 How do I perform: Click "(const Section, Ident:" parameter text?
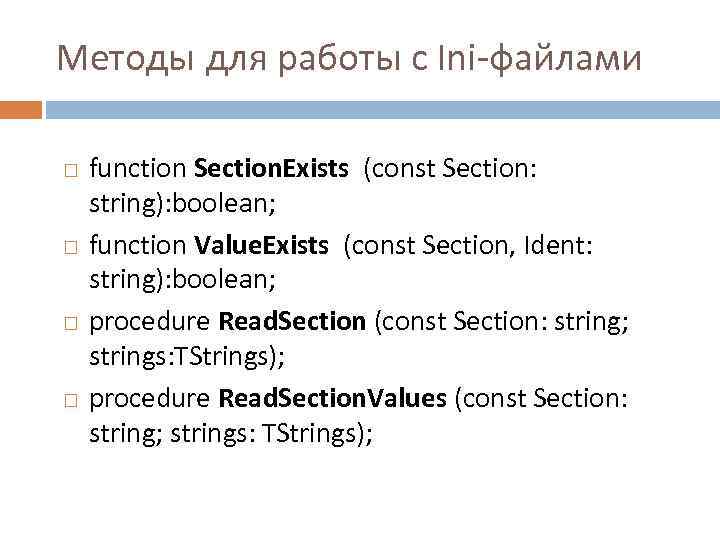pos(468,246)
